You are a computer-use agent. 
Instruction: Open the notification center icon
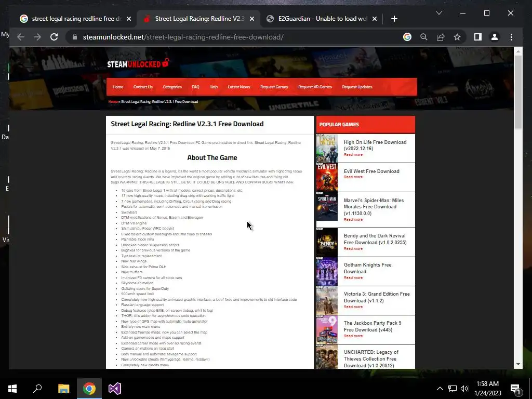pyautogui.click(x=515, y=389)
